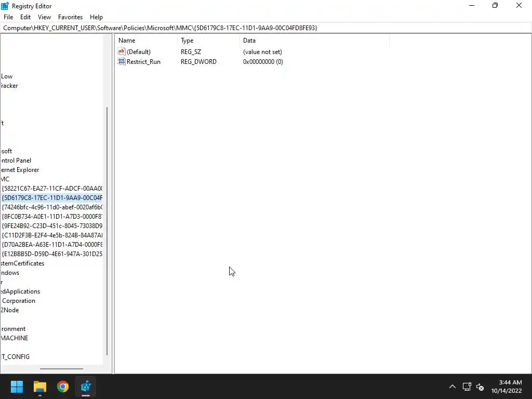Viewport: 532px width, 399px height.
Task: Select the HKEY_LOCAL_MACHINE tree key
Action: pyautogui.click(x=15, y=338)
